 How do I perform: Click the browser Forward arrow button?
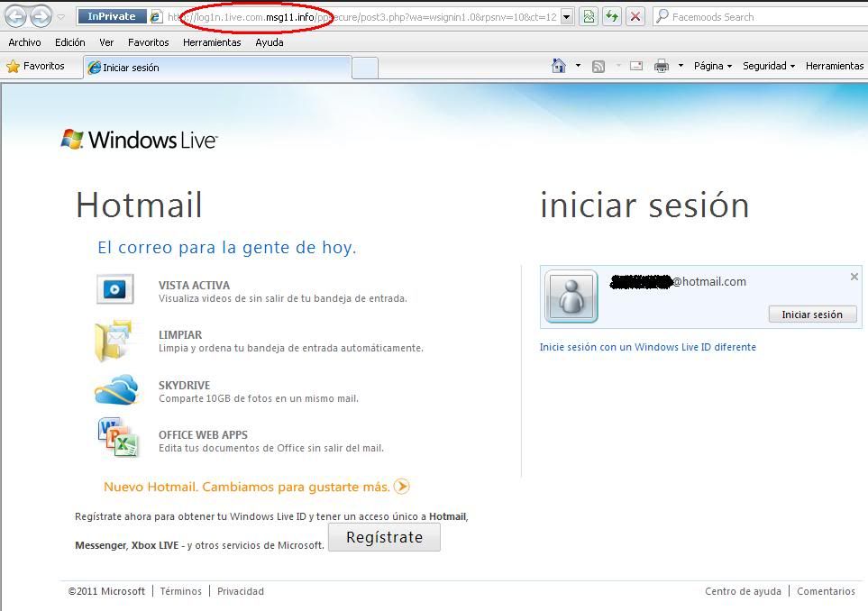point(41,16)
